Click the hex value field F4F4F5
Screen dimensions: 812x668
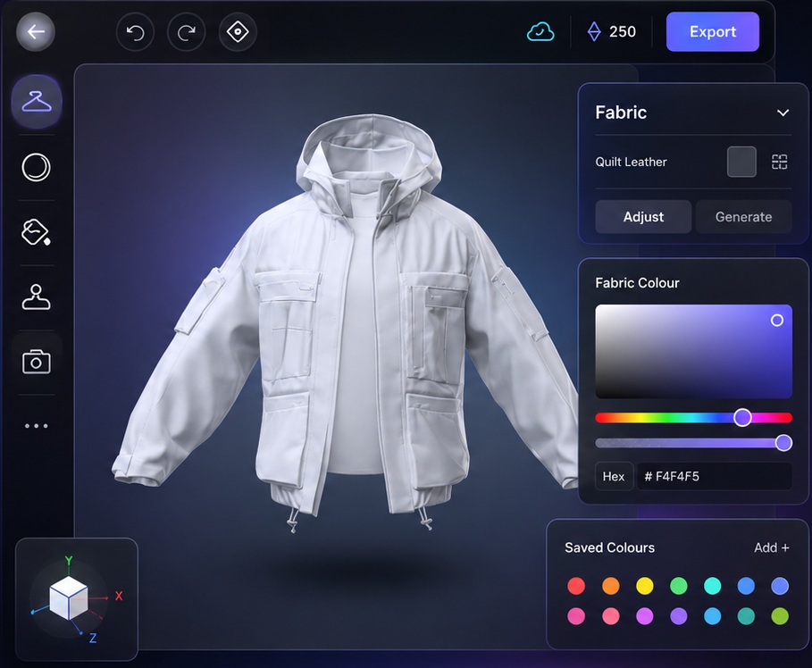(x=714, y=476)
